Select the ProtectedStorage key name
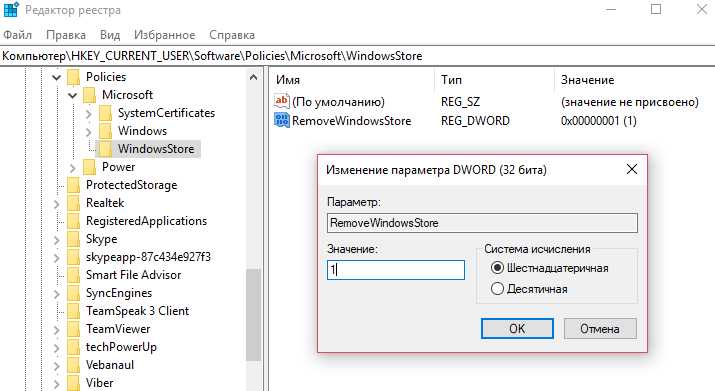715x391 pixels. pos(131,185)
